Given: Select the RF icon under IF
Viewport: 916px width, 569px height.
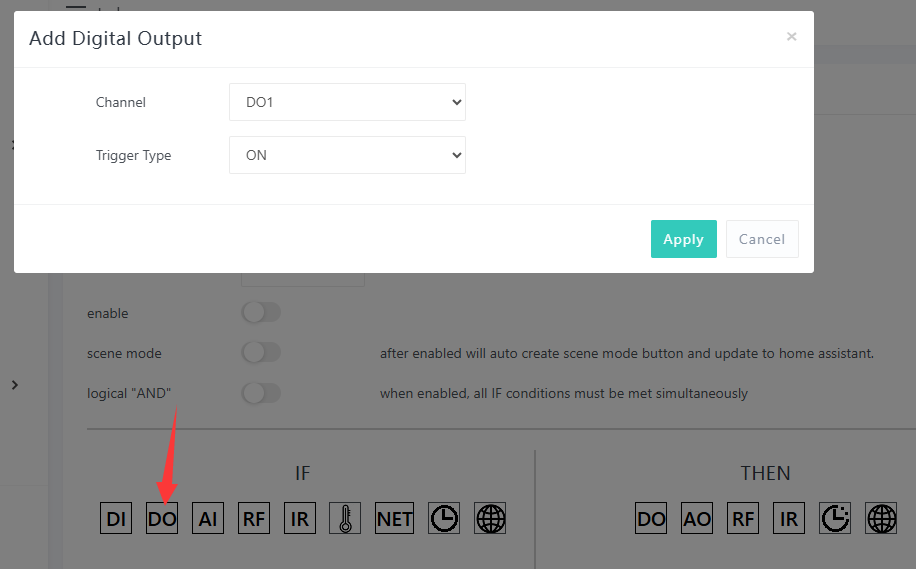Looking at the screenshot, I should [254, 518].
